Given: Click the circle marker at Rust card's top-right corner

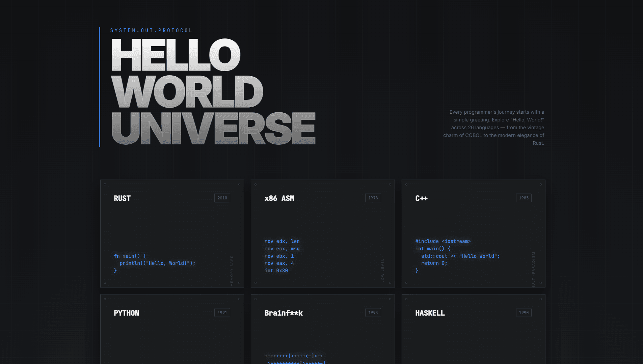Looking at the screenshot, I should pos(239,184).
